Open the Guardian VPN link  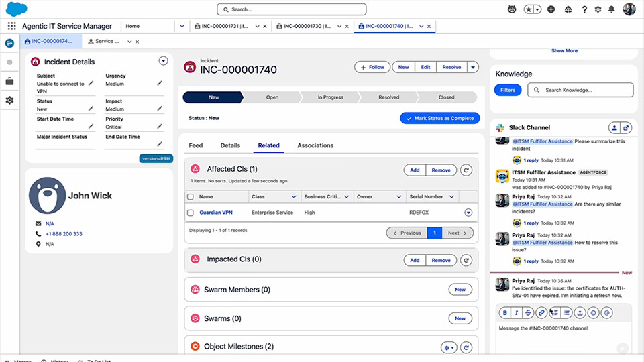click(x=215, y=213)
